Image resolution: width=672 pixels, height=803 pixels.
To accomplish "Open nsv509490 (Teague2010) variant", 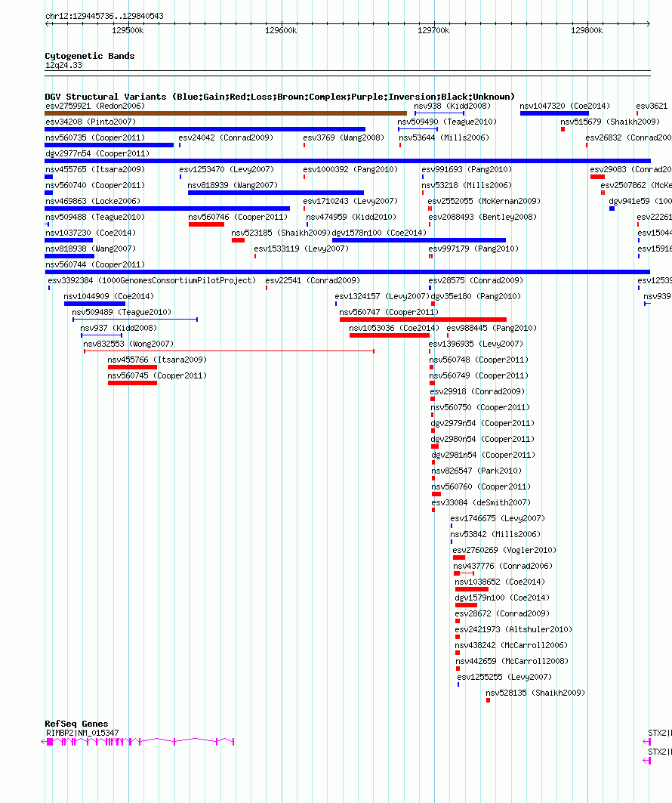I will [447, 122].
